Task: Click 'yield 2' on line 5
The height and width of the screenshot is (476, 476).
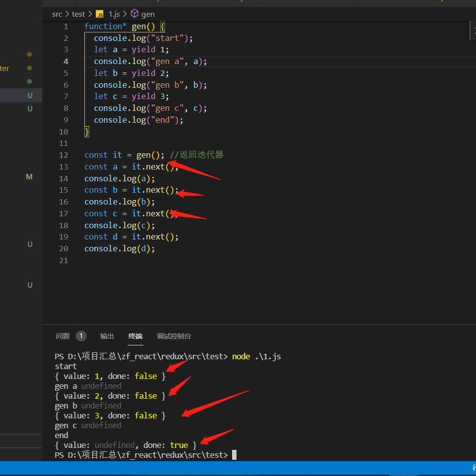Action: (x=149, y=73)
